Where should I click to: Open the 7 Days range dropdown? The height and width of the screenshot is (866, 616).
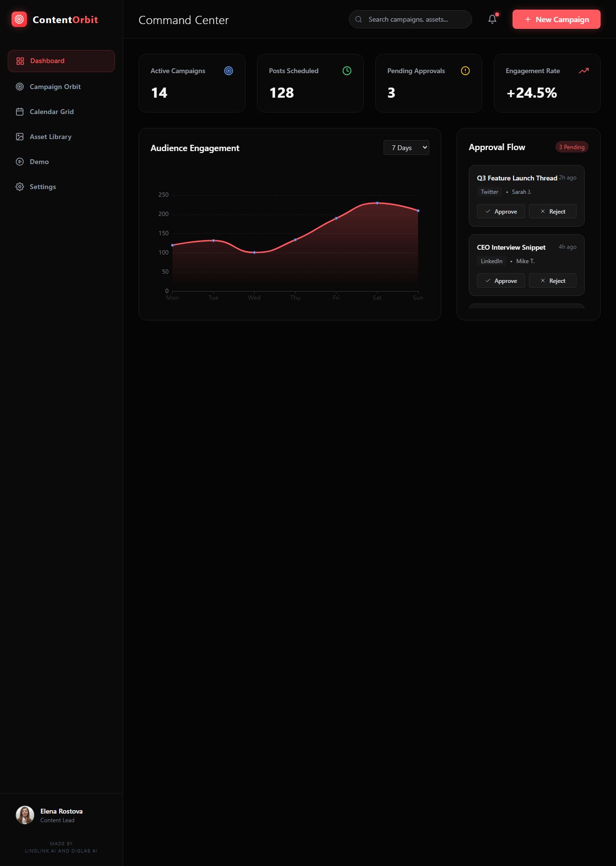[406, 148]
